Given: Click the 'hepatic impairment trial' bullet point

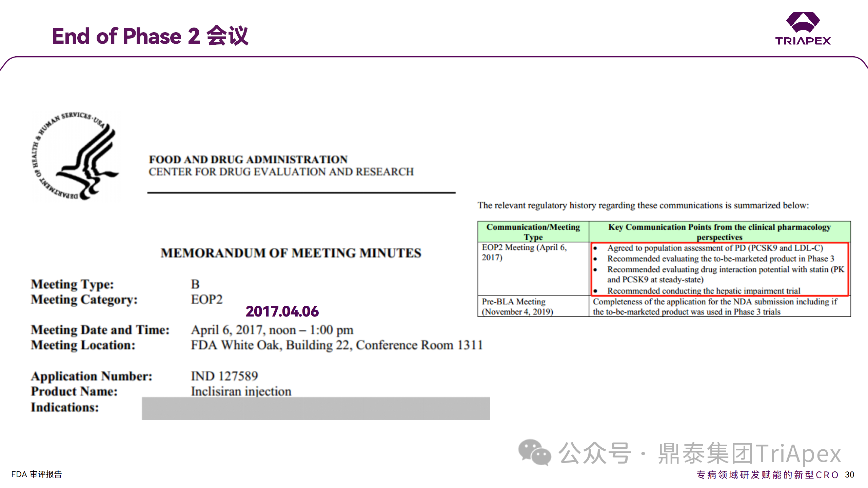Looking at the screenshot, I should tap(703, 291).
